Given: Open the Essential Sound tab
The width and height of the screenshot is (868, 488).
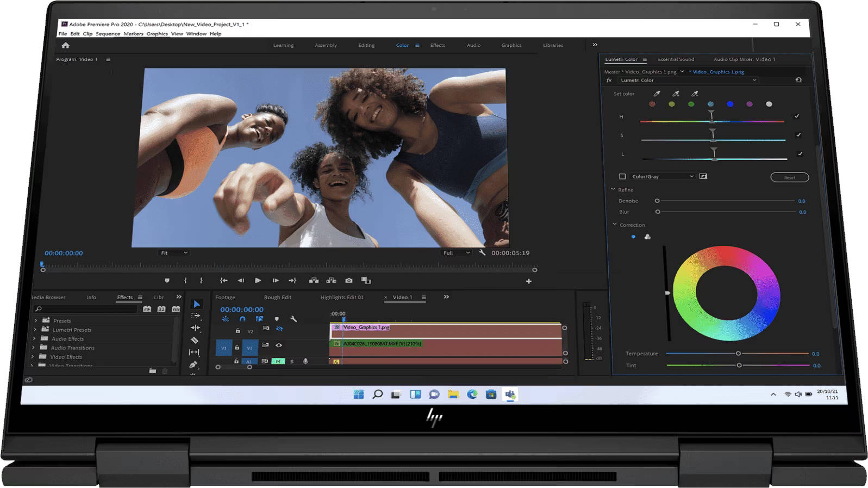Looking at the screenshot, I should pos(676,59).
